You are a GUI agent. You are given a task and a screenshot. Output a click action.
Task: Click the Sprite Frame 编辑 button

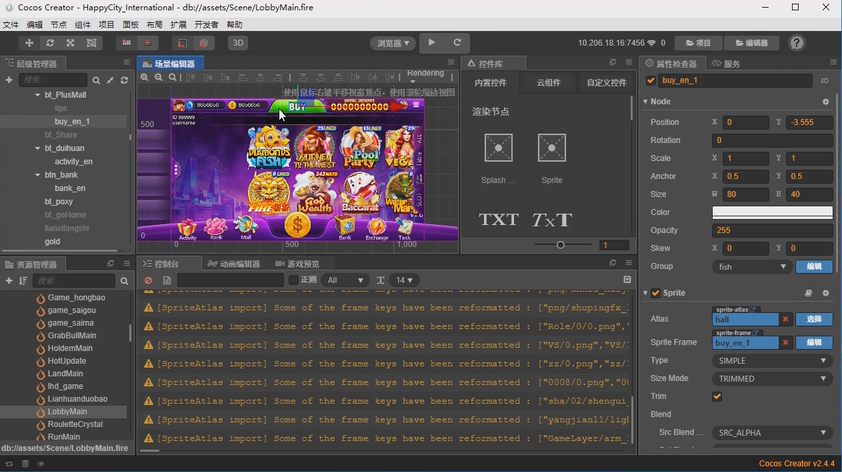tap(814, 343)
